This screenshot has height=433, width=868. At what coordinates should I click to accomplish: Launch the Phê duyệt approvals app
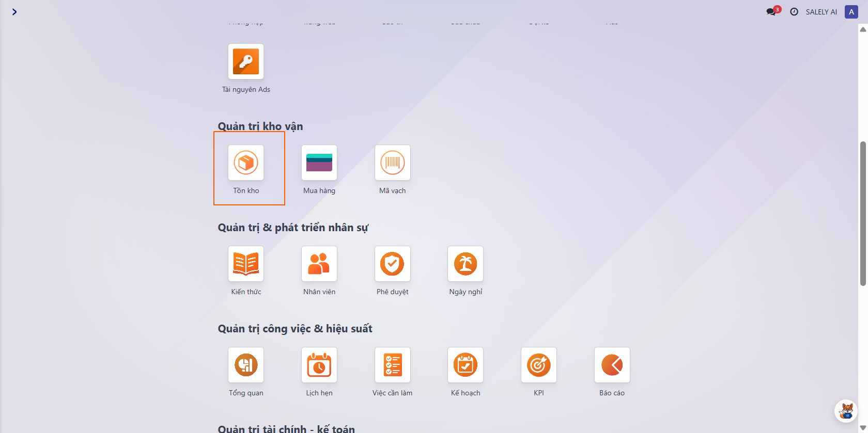click(393, 264)
